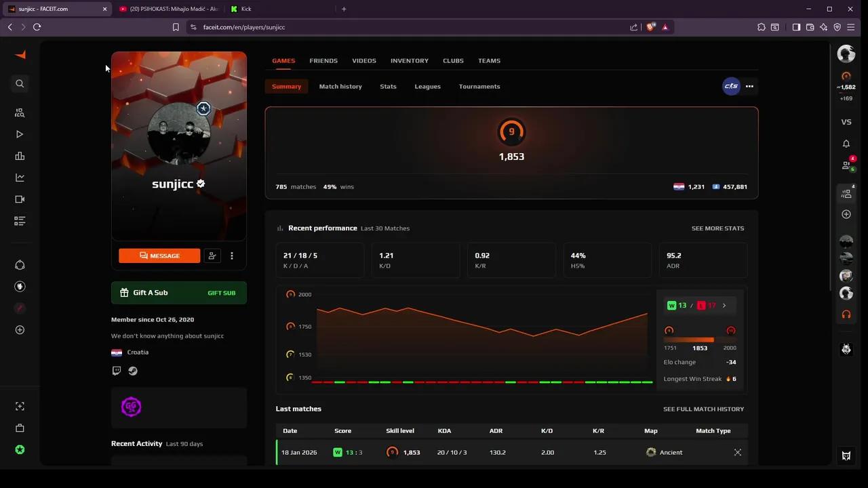
Task: Click the sunjicc profile avatar
Action: [179, 134]
